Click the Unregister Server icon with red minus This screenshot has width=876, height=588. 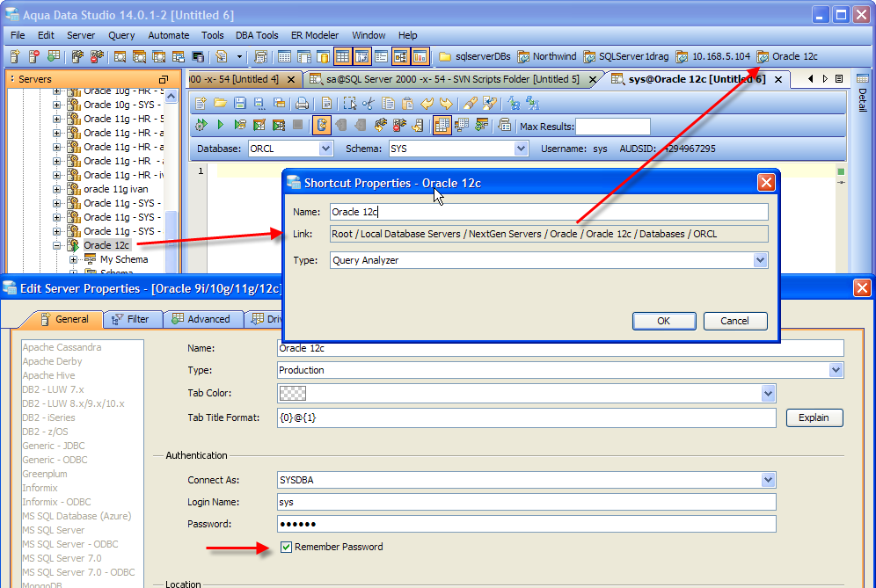(x=34, y=56)
